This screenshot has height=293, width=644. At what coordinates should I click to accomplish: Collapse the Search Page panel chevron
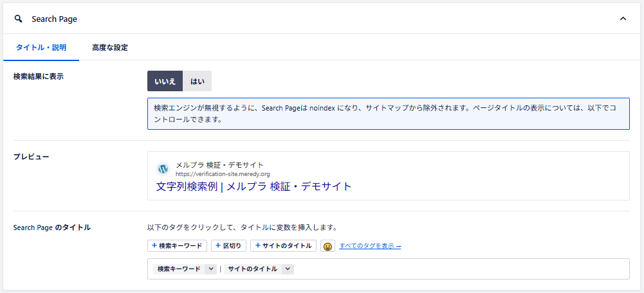623,19
